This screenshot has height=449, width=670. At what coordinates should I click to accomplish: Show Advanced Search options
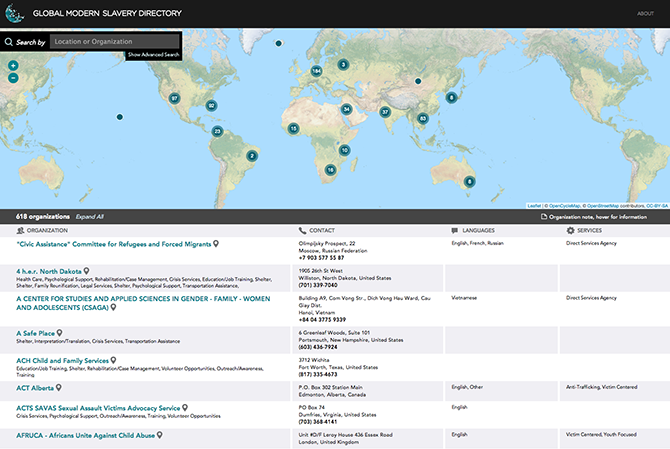pos(153,54)
